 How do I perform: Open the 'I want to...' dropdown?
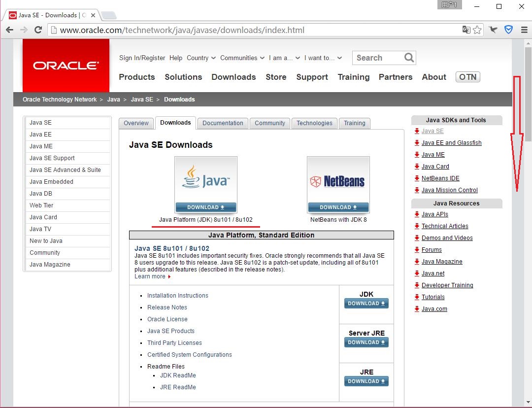323,58
